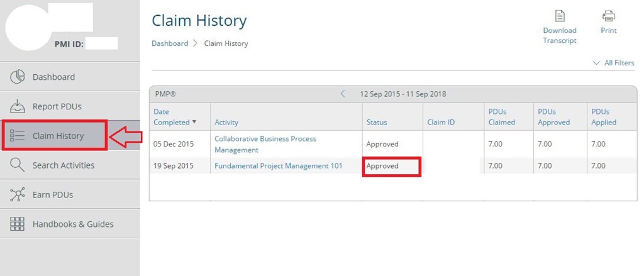
Task: Click the Handbooks & Guides grid icon
Action: pos(17,224)
